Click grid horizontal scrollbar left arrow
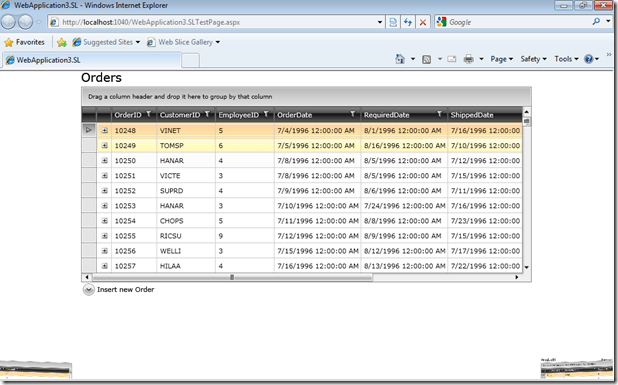The width and height of the screenshot is (618, 385). point(87,277)
